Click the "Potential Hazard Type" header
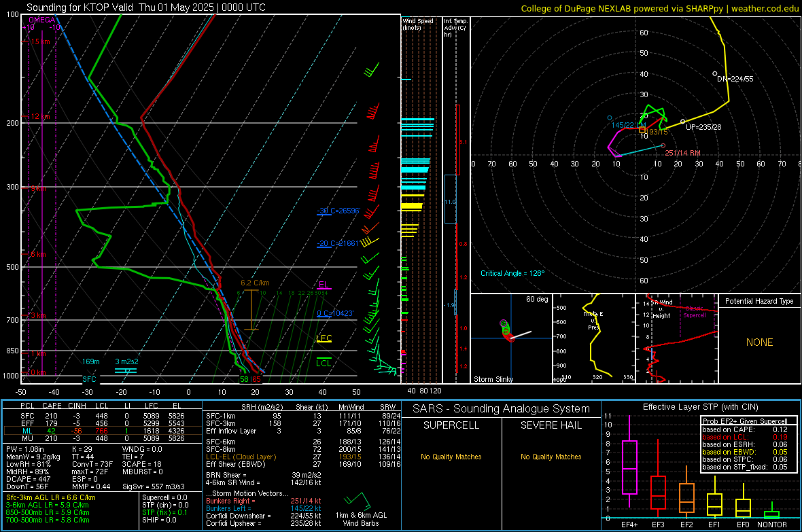Viewport: 802px width, 532px height. 759,301
